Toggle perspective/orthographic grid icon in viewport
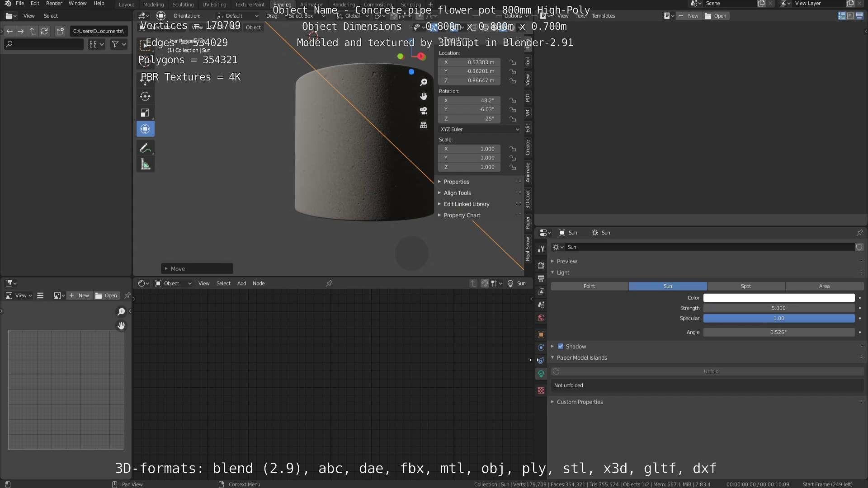 [x=424, y=125]
